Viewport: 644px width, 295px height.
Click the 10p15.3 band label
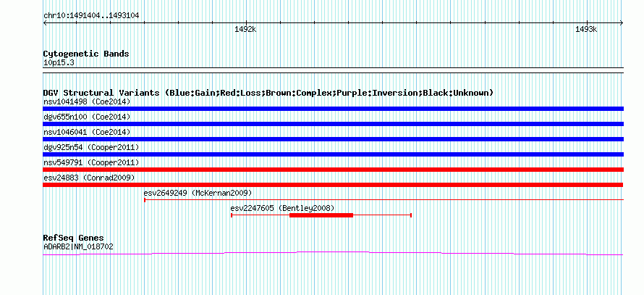tap(59, 63)
